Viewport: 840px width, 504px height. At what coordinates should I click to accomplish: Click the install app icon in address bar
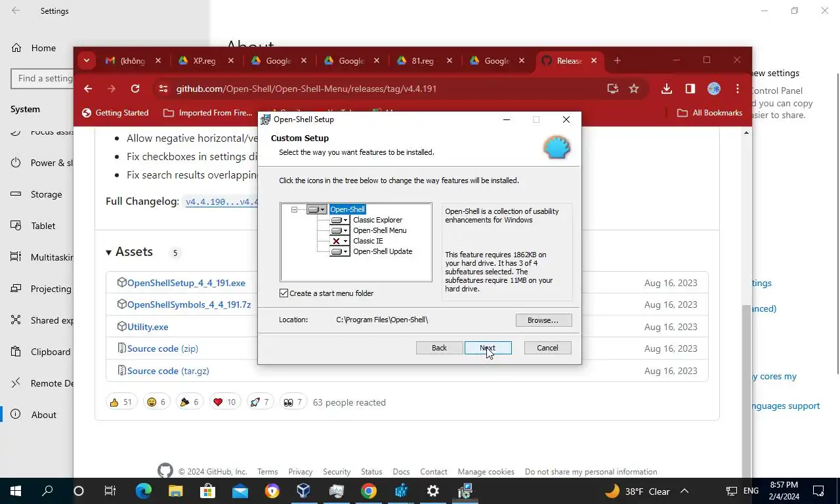tap(613, 89)
